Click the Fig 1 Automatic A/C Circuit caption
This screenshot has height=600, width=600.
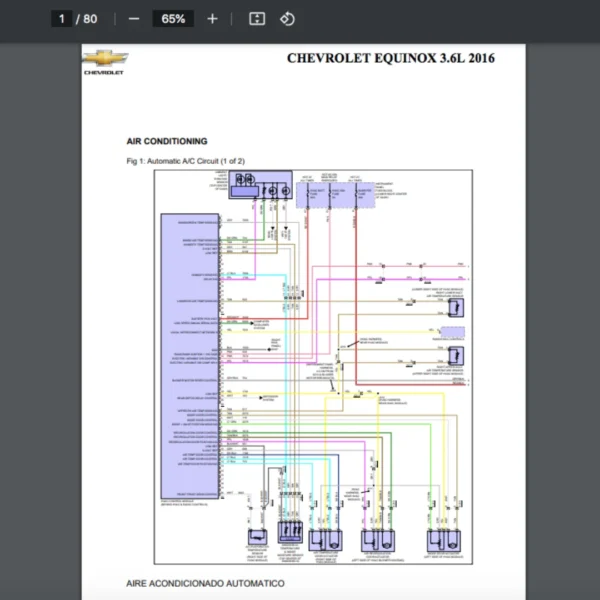point(185,161)
